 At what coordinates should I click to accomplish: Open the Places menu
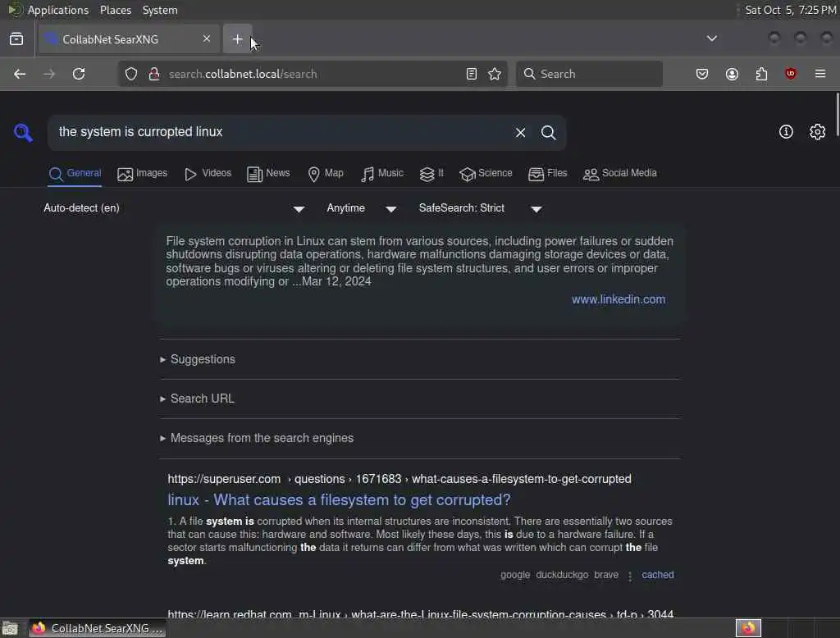[x=115, y=10]
